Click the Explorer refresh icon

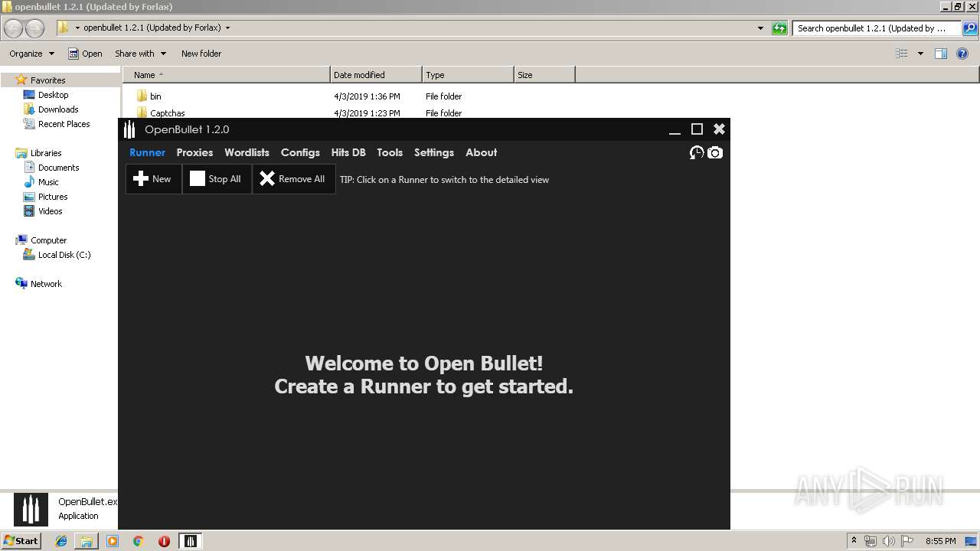click(x=779, y=28)
